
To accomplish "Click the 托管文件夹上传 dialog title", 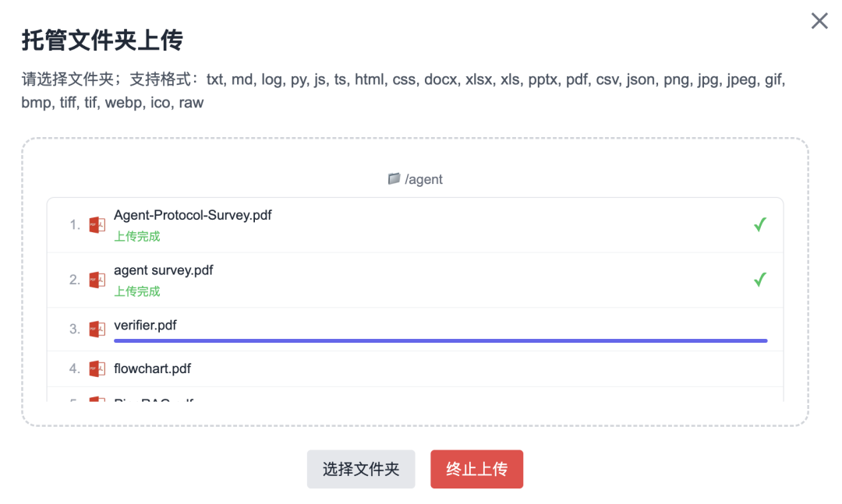I will [x=102, y=41].
